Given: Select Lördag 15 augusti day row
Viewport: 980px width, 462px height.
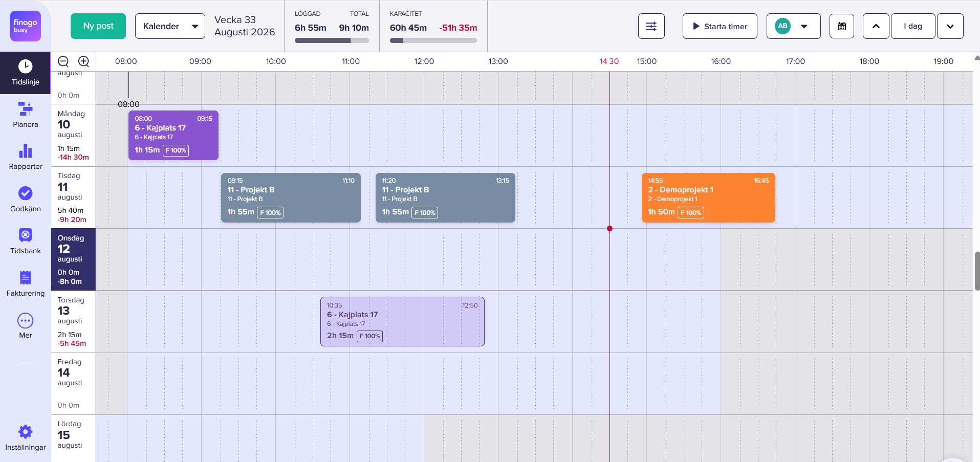Looking at the screenshot, I should click(x=73, y=438).
